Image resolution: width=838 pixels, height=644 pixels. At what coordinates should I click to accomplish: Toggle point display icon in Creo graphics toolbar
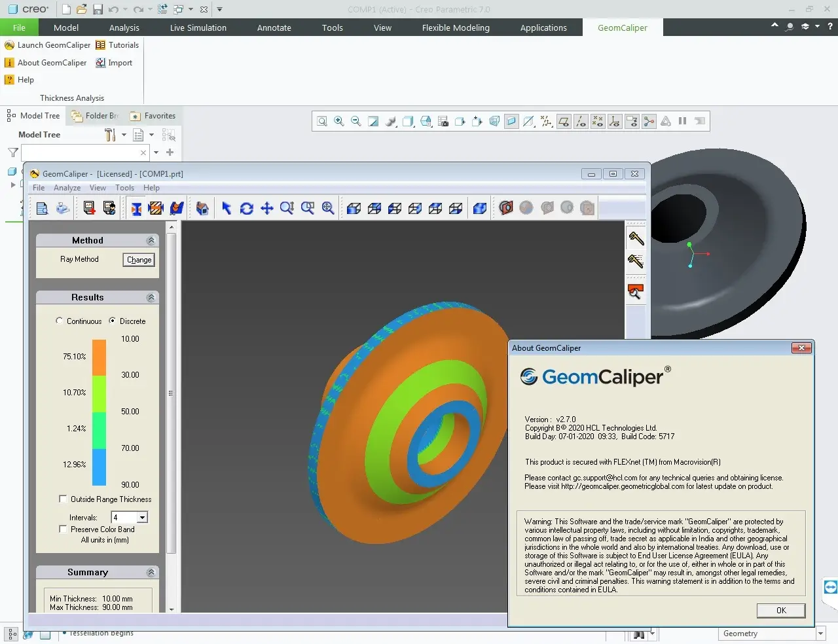click(x=598, y=121)
